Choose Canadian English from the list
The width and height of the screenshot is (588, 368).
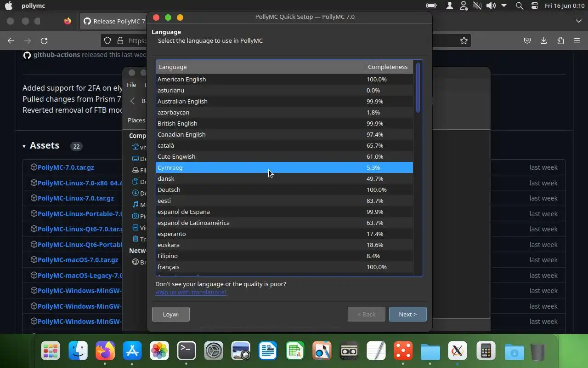284,134
